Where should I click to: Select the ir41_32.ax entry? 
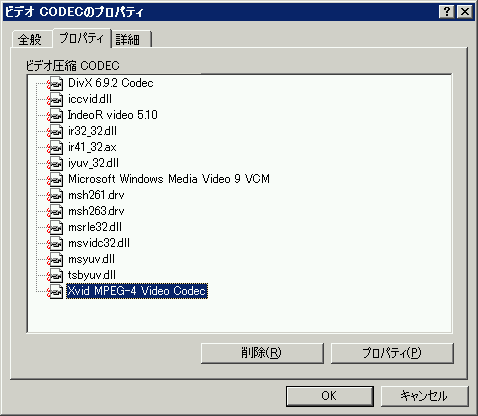(92, 147)
